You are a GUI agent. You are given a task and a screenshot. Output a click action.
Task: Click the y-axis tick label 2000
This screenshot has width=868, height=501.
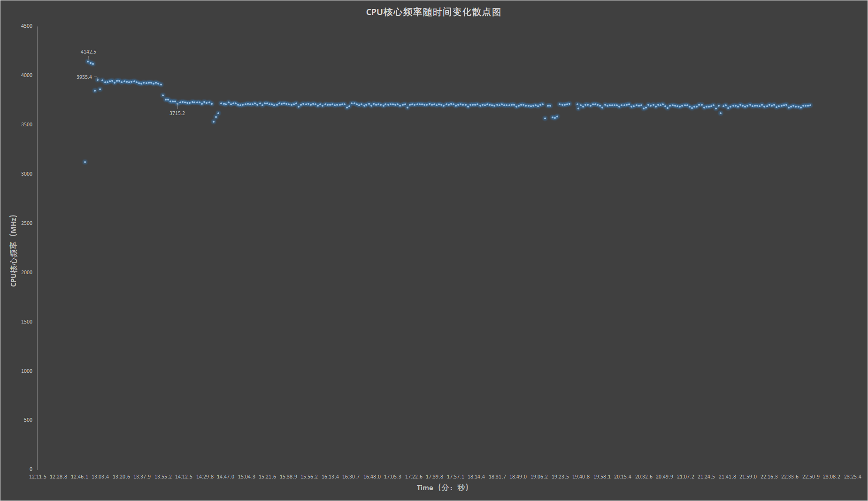pos(27,272)
